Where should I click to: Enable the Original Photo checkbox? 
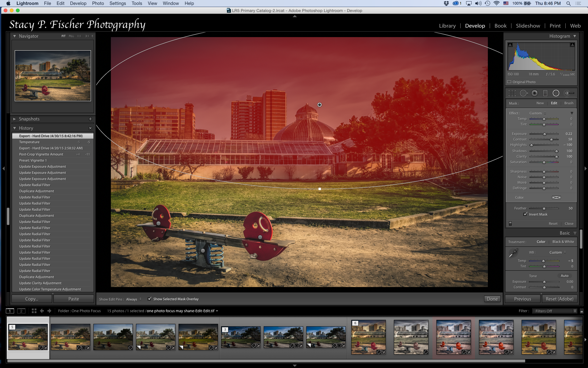[x=509, y=82]
